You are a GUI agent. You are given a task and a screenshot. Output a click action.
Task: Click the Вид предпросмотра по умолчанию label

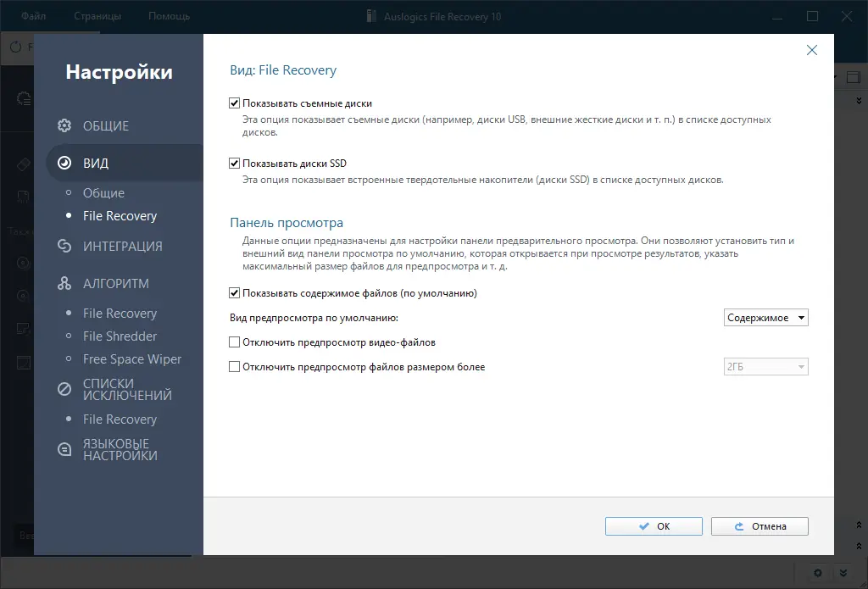click(x=314, y=318)
